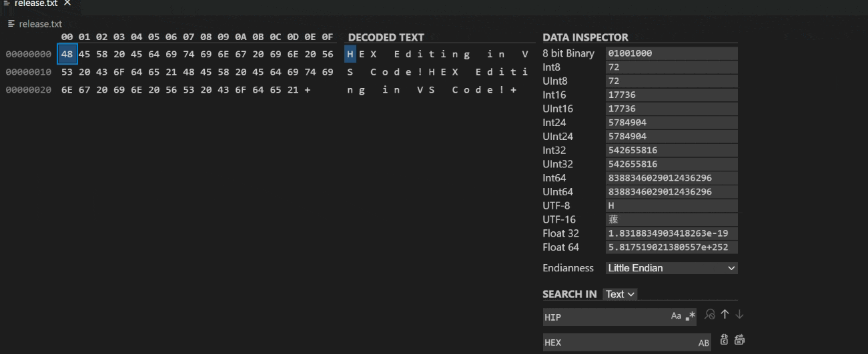Toggle Preserve Case in the replace box
868x354 pixels.
703,343
